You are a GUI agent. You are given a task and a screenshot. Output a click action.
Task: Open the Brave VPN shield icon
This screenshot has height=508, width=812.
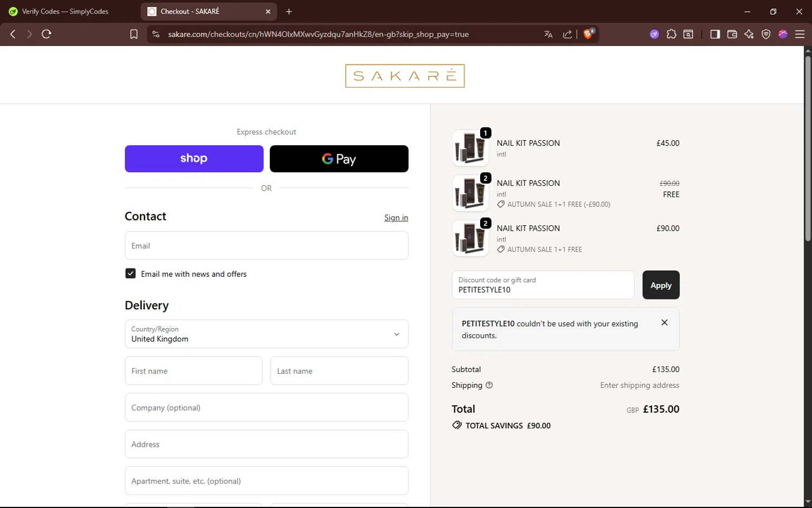(766, 34)
